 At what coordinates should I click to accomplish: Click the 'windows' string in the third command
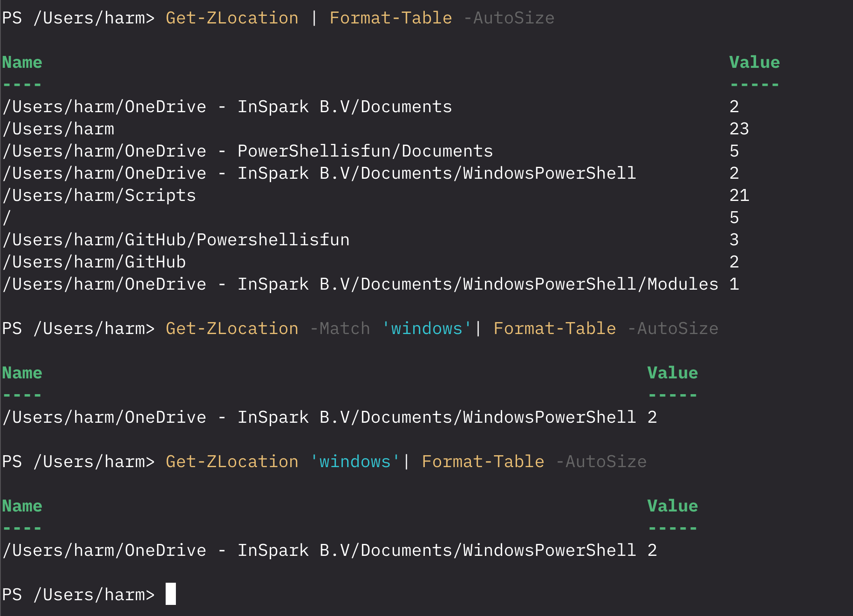355,462
